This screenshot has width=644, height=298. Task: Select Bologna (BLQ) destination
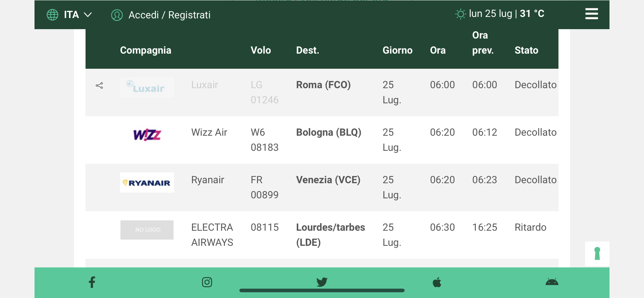(328, 132)
